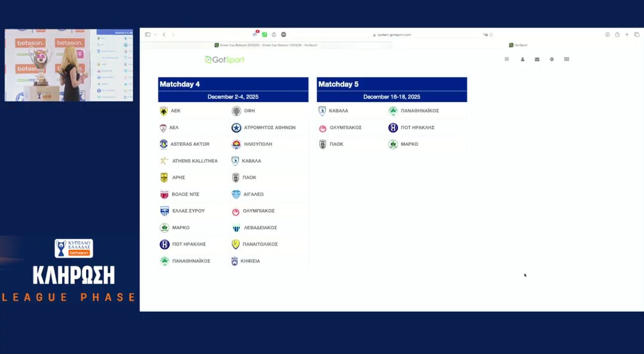Switch to the Greek Cup Betsson 2025/26 tab

coord(266,45)
